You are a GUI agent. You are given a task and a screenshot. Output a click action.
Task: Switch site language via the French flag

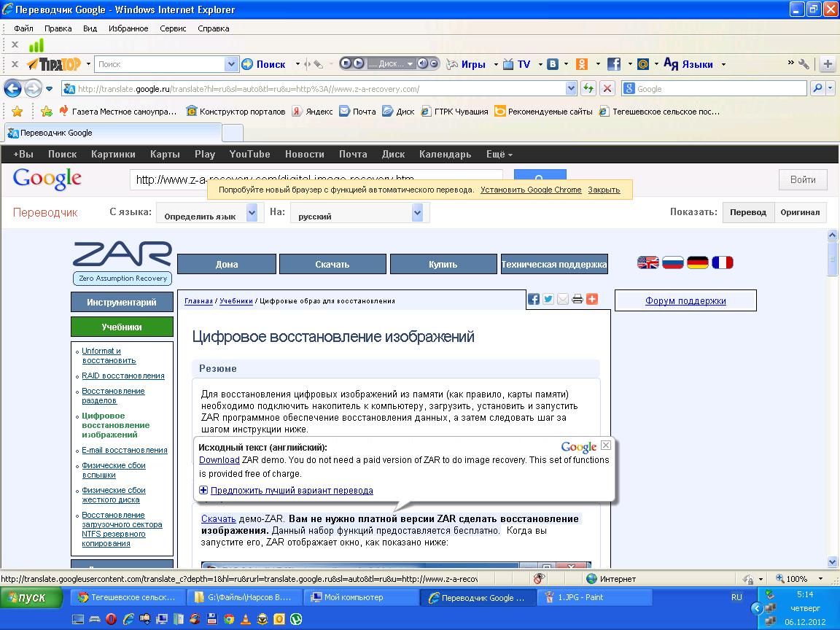[722, 262]
